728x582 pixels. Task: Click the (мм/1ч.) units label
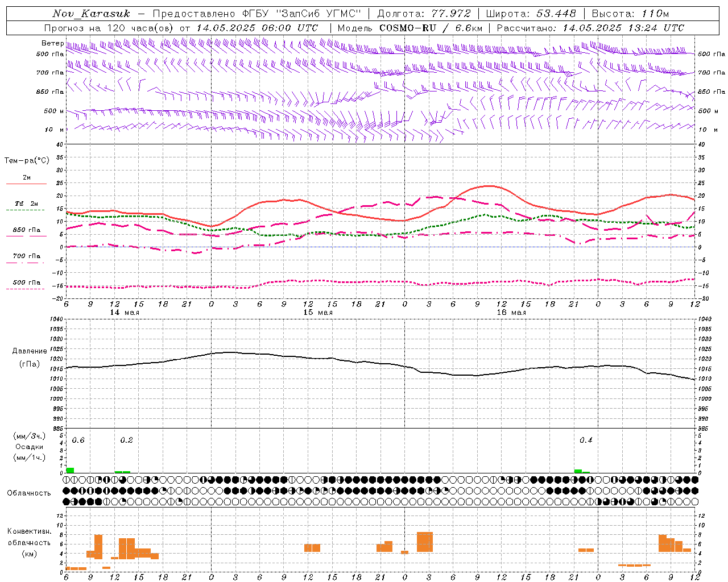click(x=29, y=458)
